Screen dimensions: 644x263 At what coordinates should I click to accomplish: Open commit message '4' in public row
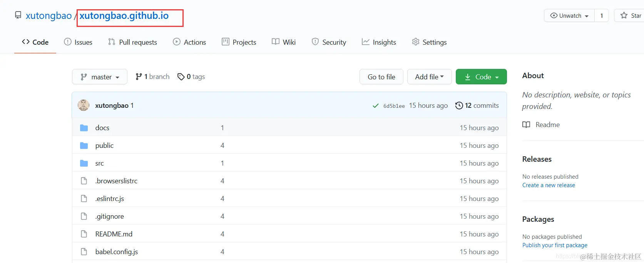click(x=222, y=145)
